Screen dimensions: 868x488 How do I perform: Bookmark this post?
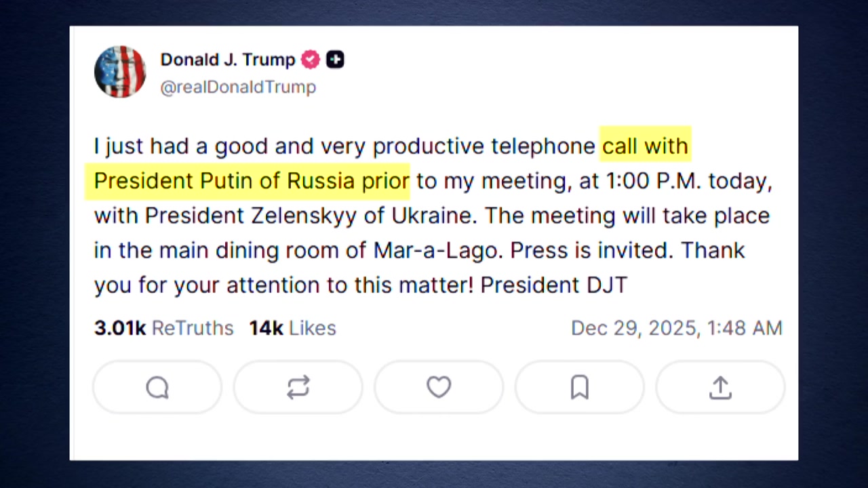579,388
